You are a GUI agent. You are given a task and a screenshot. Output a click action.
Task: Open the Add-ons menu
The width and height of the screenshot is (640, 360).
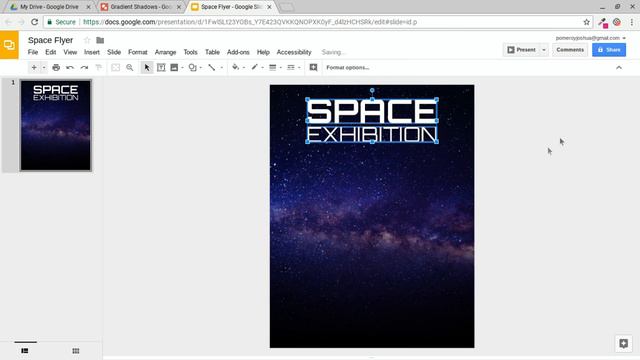[238, 52]
